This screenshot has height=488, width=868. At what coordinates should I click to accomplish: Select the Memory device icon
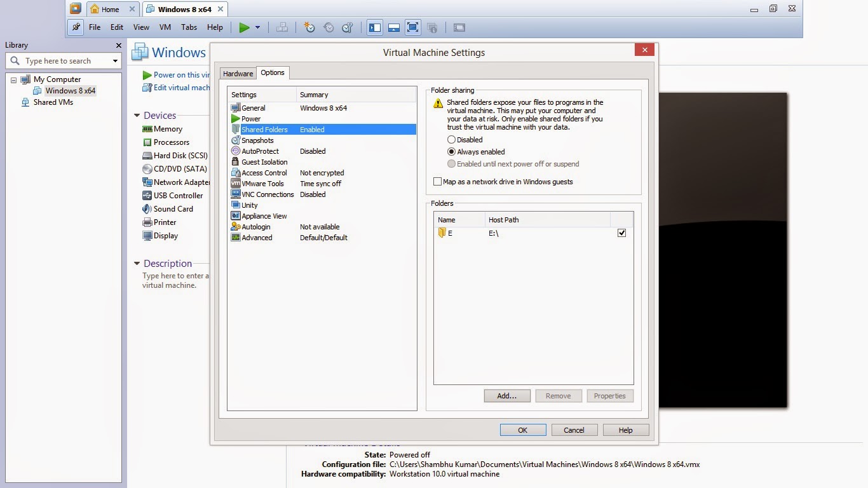click(x=147, y=129)
